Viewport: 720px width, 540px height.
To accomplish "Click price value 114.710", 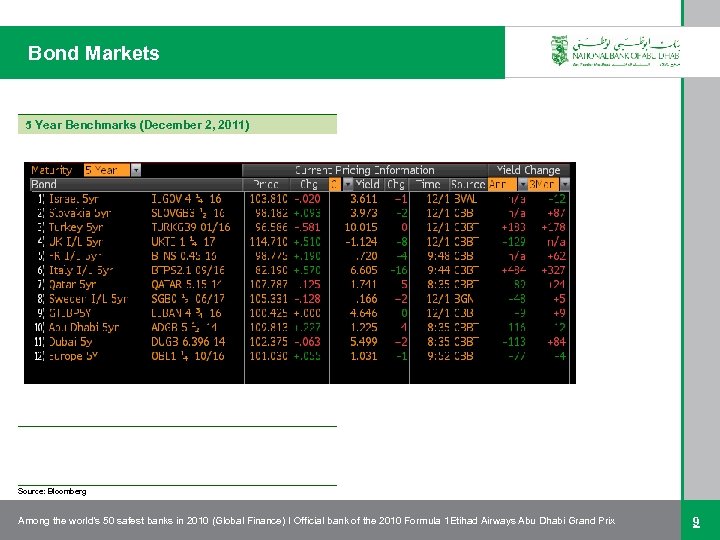I will [x=269, y=242].
